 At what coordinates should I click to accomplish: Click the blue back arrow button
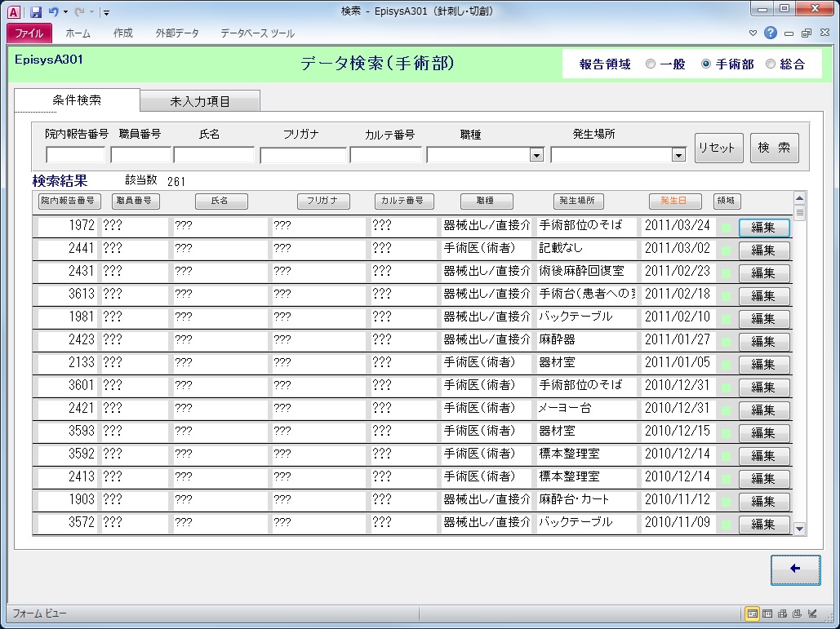tap(795, 569)
